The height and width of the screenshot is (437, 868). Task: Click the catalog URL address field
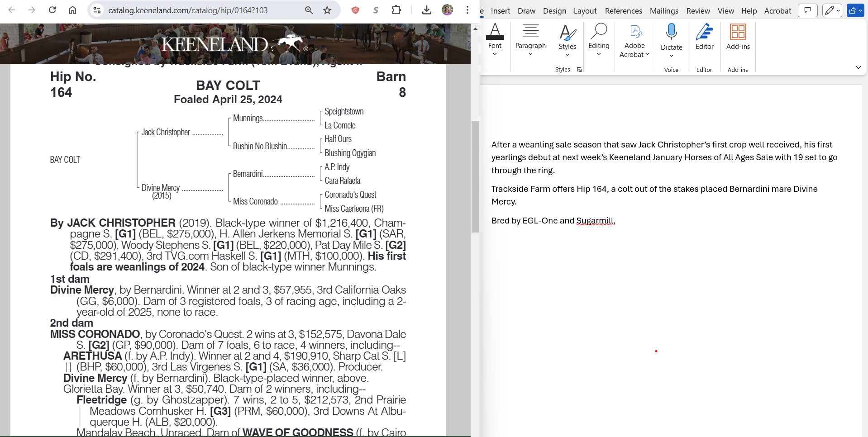coord(188,10)
